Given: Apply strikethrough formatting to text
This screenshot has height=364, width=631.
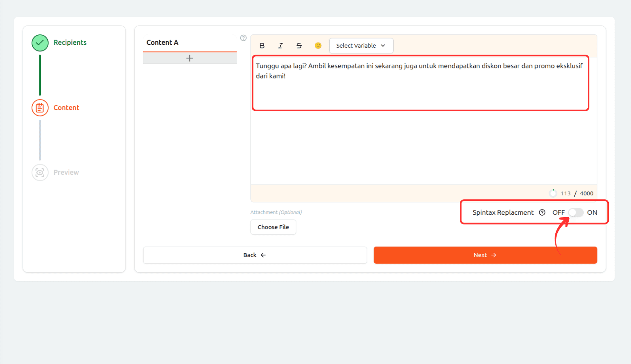Looking at the screenshot, I should tap(299, 46).
